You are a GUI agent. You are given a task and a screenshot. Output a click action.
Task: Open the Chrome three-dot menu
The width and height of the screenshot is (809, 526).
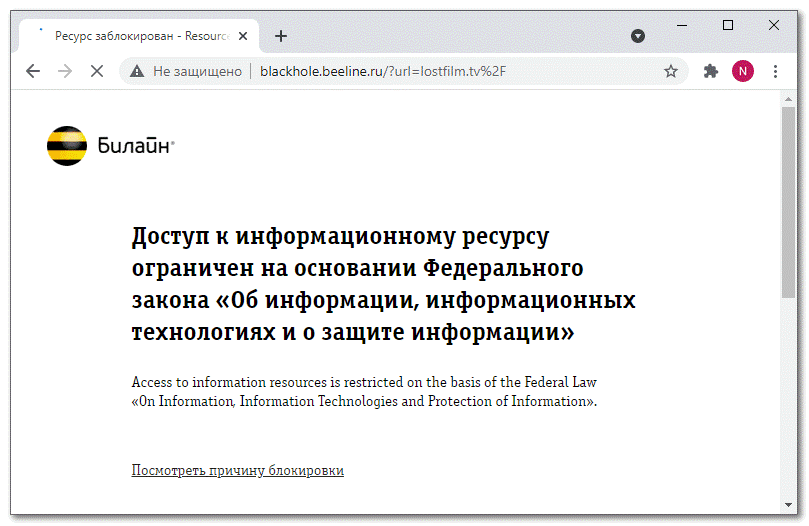point(776,71)
